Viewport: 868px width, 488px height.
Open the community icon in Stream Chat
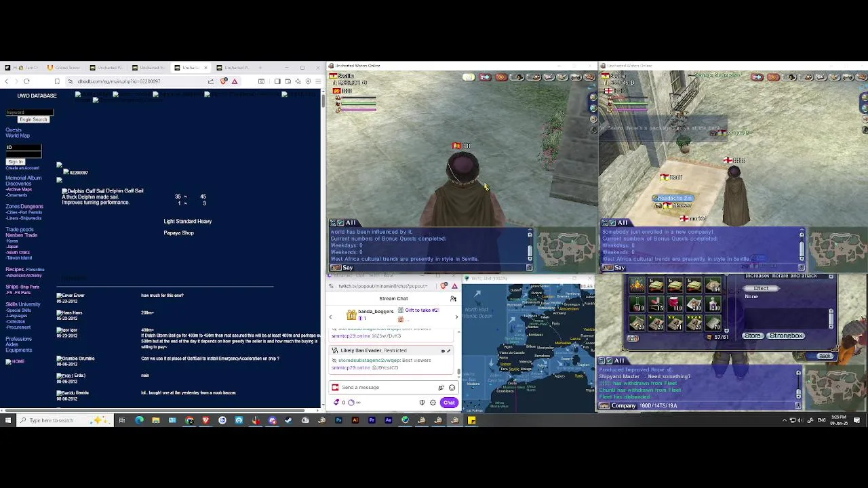click(x=453, y=299)
